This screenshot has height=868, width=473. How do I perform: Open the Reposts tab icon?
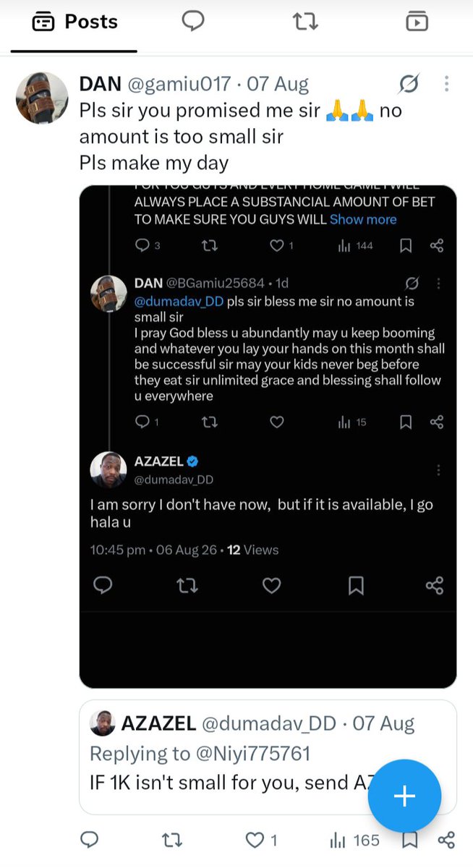coord(305,22)
